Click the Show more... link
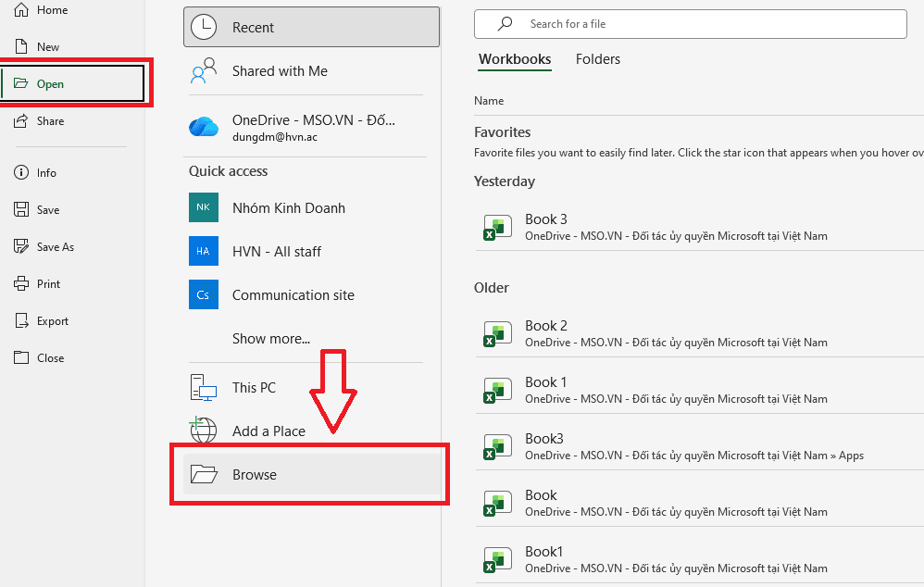The width and height of the screenshot is (924, 587). (x=271, y=338)
